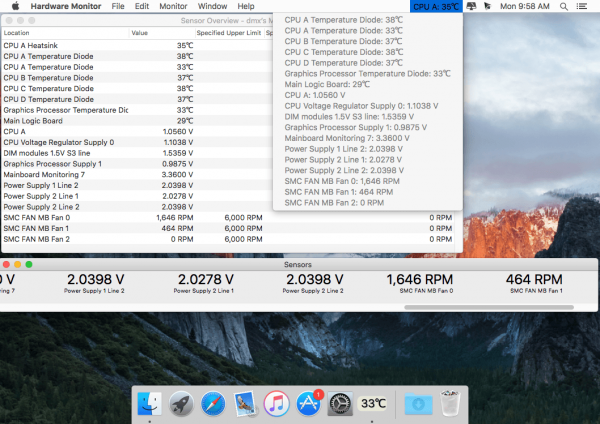Click the Sensors window title bar

[x=298, y=264]
